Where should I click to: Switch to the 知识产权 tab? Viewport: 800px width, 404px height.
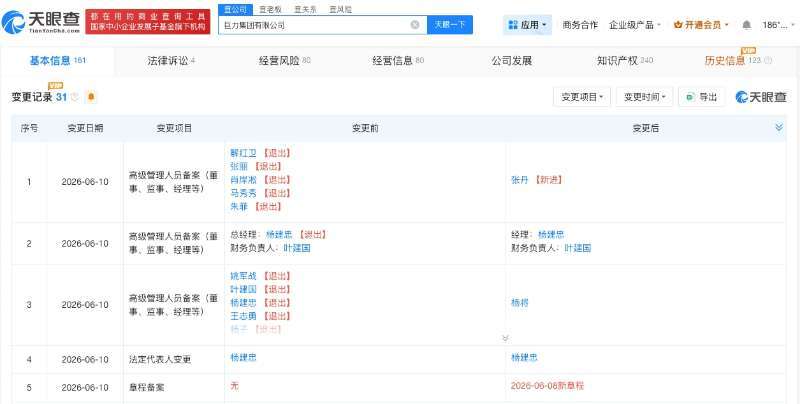(625, 61)
